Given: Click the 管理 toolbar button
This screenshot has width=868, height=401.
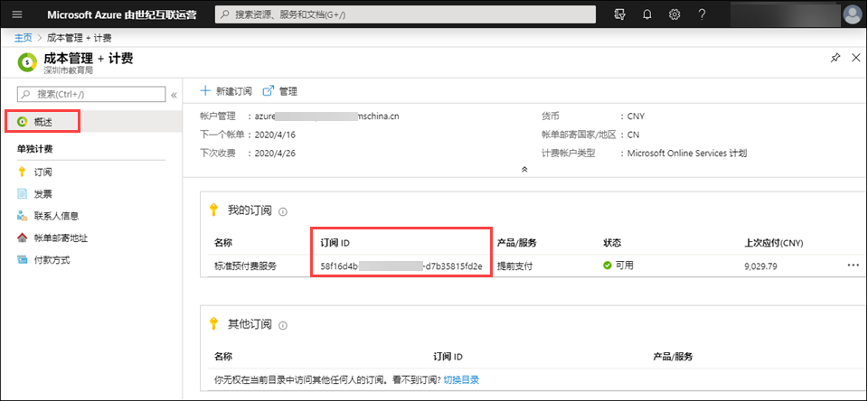Looking at the screenshot, I should click(280, 91).
